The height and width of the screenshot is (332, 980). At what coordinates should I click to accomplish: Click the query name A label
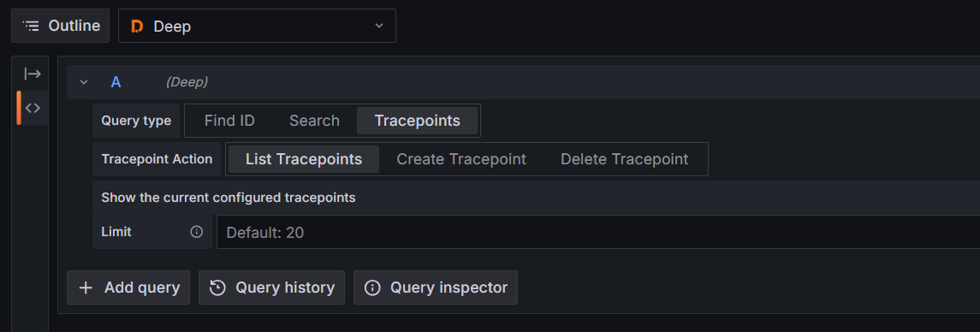point(116,82)
